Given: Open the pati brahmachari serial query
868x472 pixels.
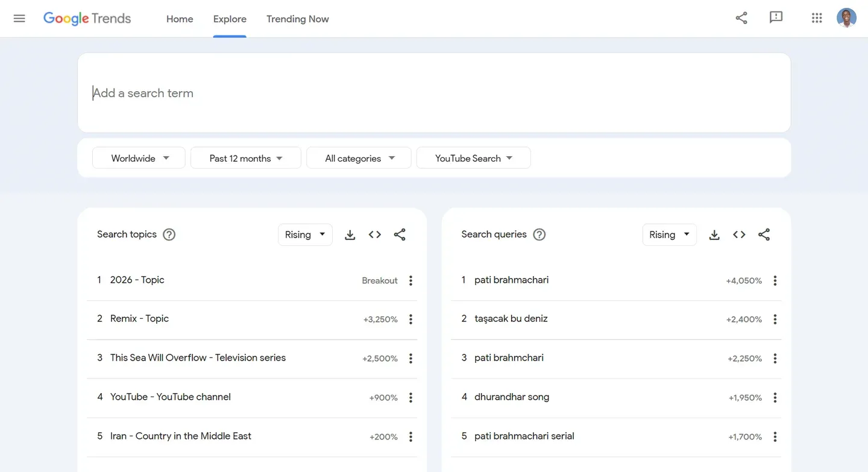Looking at the screenshot, I should click(x=524, y=436).
